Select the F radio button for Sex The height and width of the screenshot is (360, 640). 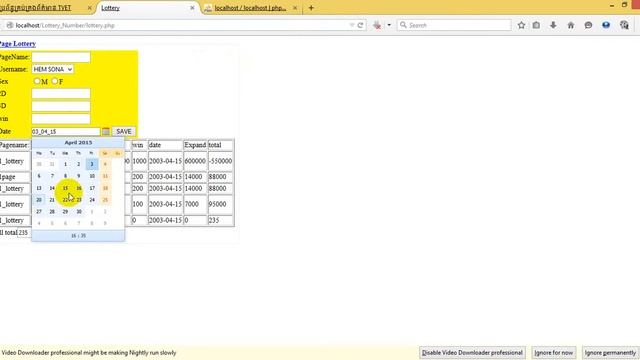point(55,81)
